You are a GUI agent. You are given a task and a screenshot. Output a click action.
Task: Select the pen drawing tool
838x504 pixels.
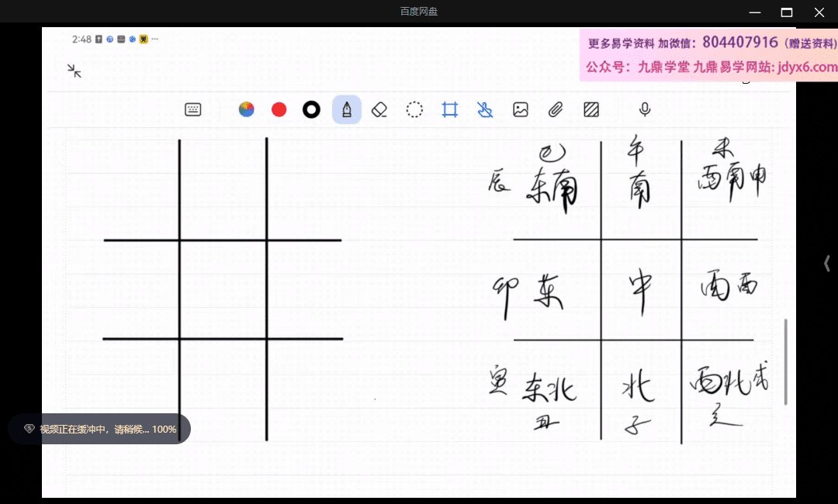coord(346,110)
